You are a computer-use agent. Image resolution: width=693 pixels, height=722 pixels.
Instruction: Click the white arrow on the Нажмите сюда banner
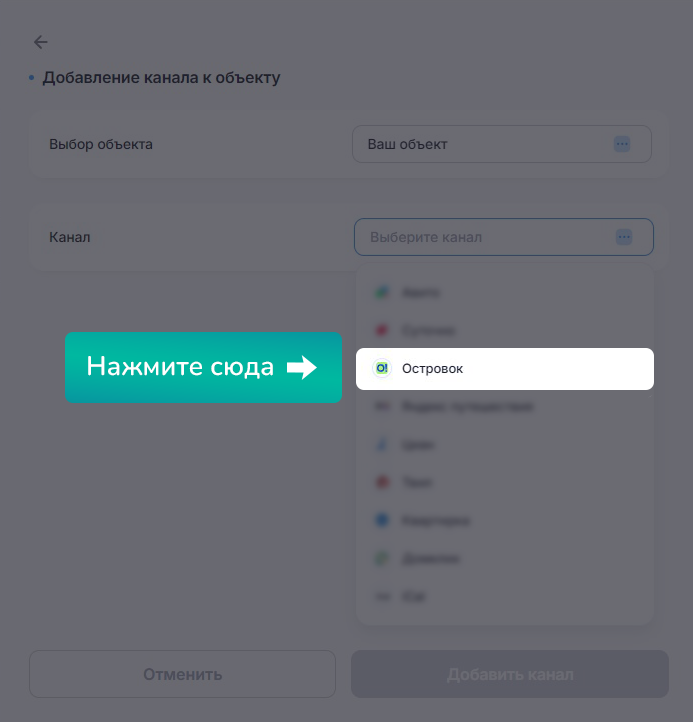(x=302, y=367)
